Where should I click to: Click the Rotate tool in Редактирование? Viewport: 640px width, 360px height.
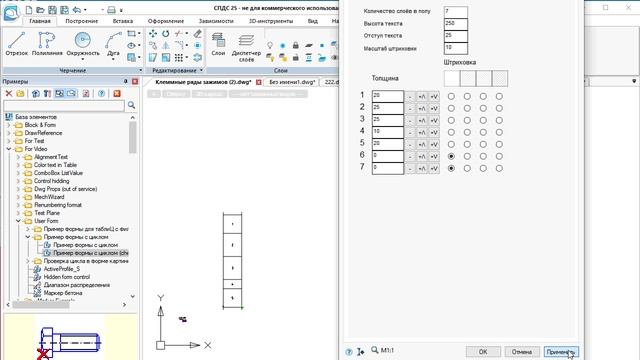[x=165, y=34]
